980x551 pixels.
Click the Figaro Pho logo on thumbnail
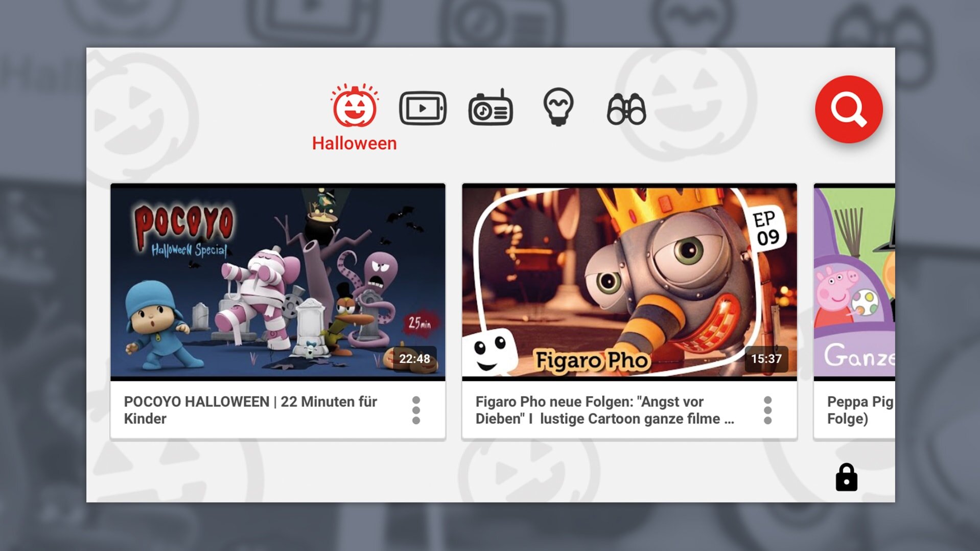pos(592,360)
